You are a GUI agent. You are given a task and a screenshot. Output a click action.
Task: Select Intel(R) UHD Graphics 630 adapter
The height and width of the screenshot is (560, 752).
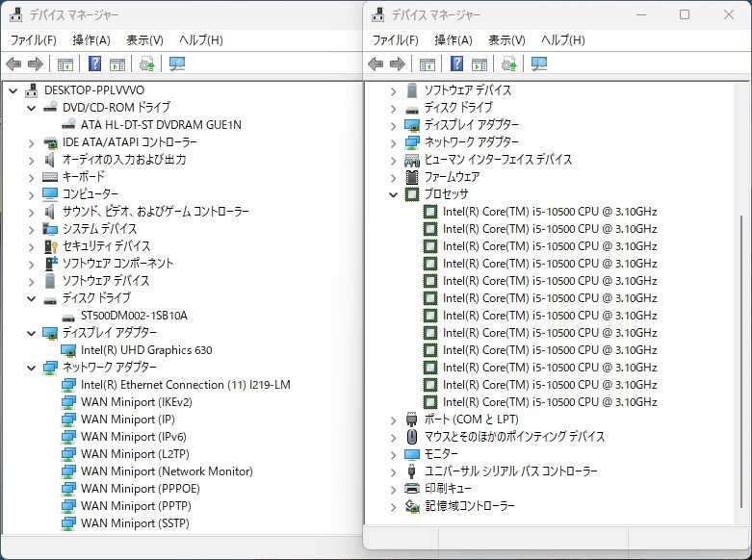[146, 350]
